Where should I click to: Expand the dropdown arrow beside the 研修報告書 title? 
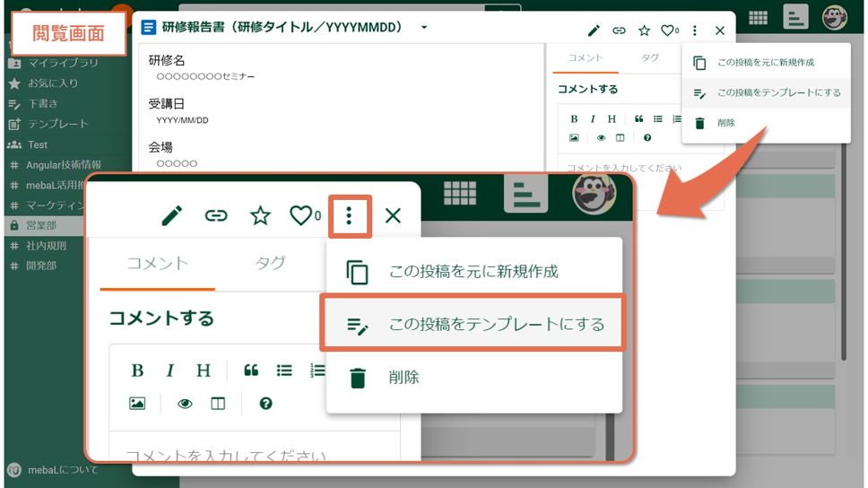(424, 28)
